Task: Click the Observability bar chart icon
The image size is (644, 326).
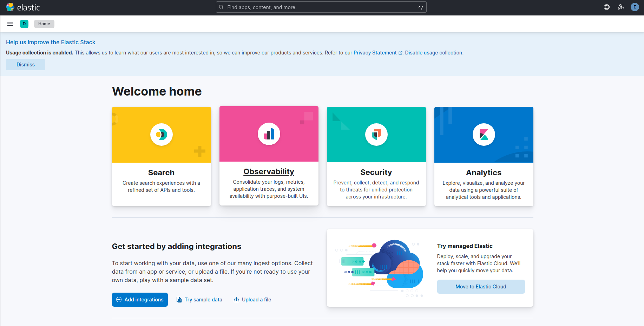Action: 269,134
